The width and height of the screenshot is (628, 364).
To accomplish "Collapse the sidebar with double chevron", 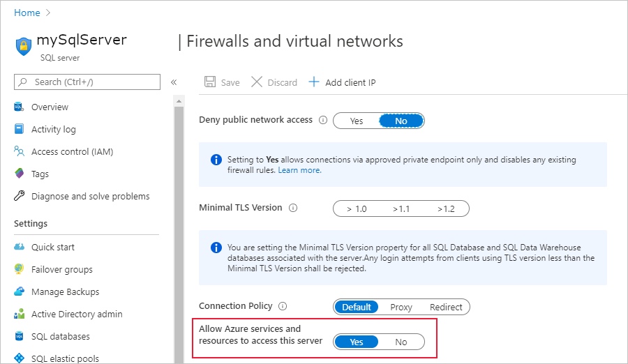I will [174, 82].
